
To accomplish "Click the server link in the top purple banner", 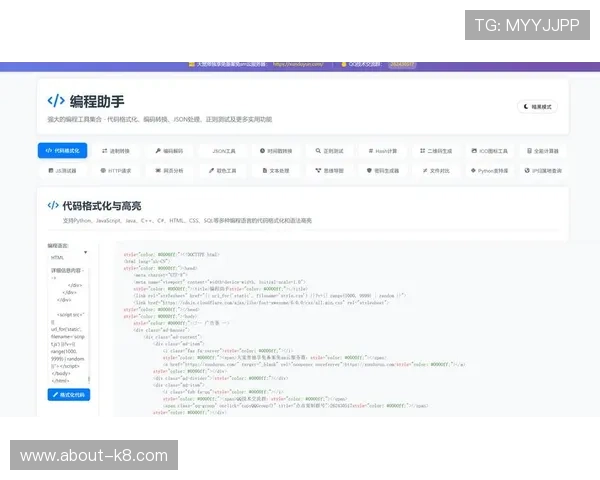I will (x=298, y=64).
